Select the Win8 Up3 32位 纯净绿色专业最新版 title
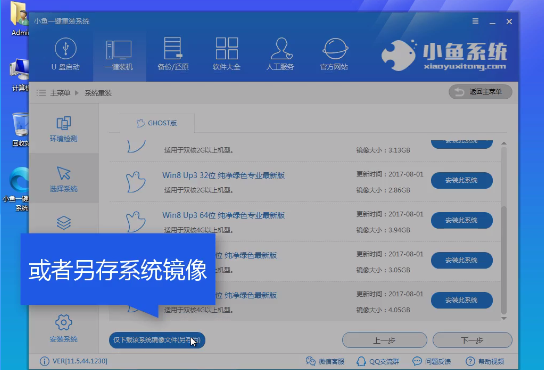 (x=223, y=175)
